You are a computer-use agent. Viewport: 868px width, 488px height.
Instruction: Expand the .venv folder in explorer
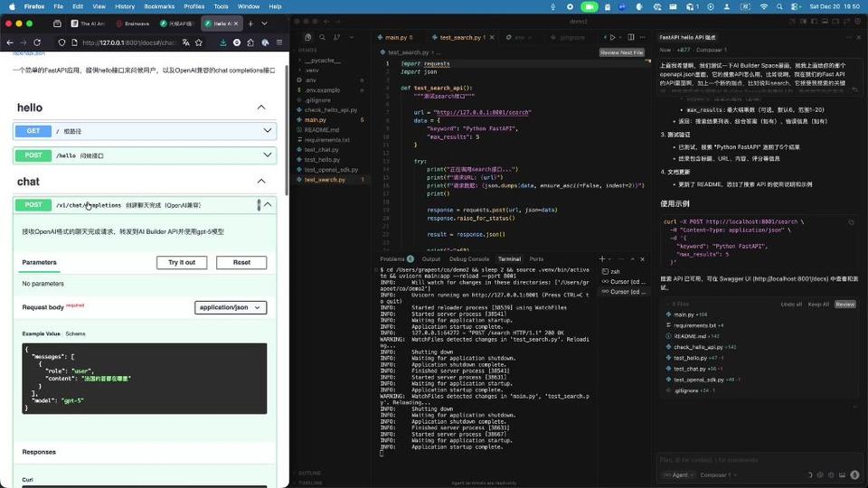coord(313,70)
